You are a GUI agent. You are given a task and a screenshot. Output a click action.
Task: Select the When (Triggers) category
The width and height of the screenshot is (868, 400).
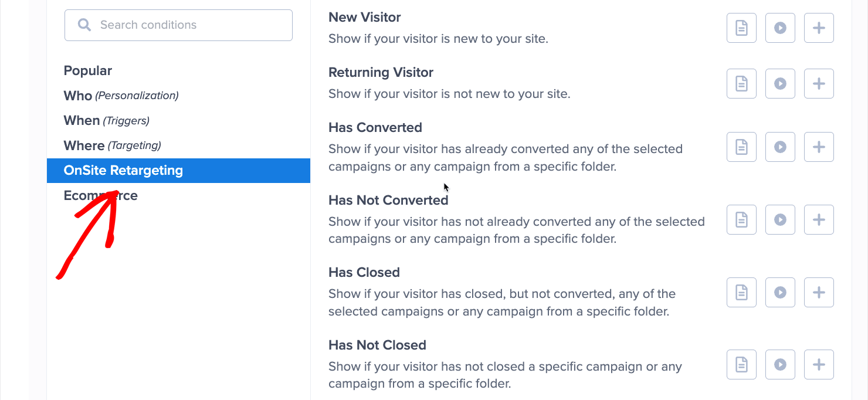tap(106, 120)
